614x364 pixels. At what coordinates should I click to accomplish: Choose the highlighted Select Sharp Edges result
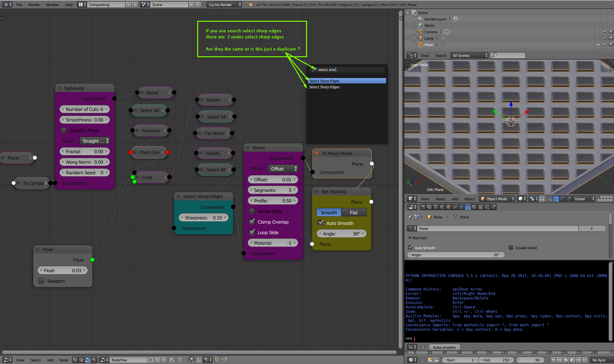tap(347, 81)
